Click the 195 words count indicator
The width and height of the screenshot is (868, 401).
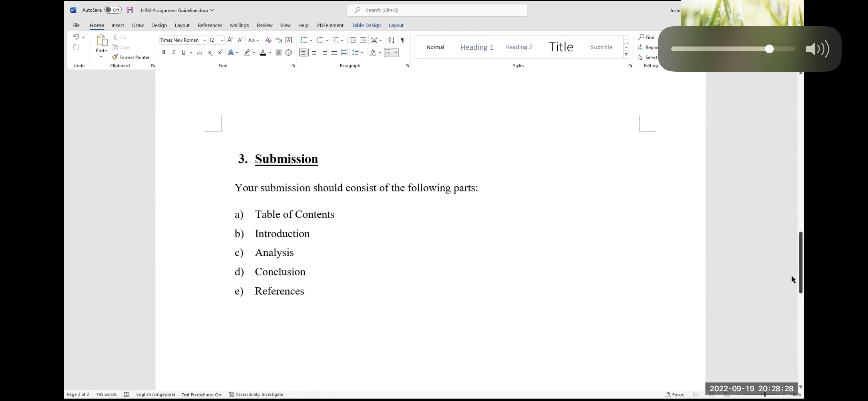(106, 395)
